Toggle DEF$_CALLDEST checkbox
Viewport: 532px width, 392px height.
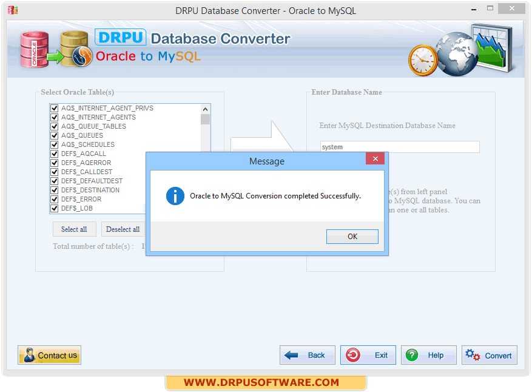[x=54, y=172]
